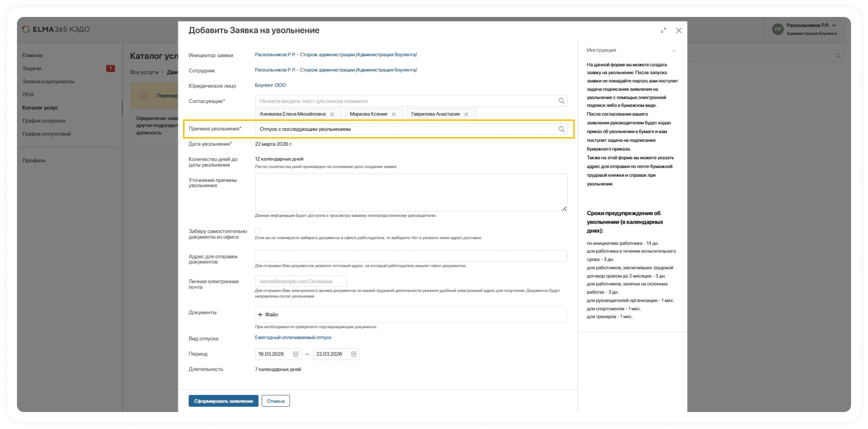Open the lookup for Причина увольнения field
The image size is (868, 429).
pyautogui.click(x=562, y=129)
